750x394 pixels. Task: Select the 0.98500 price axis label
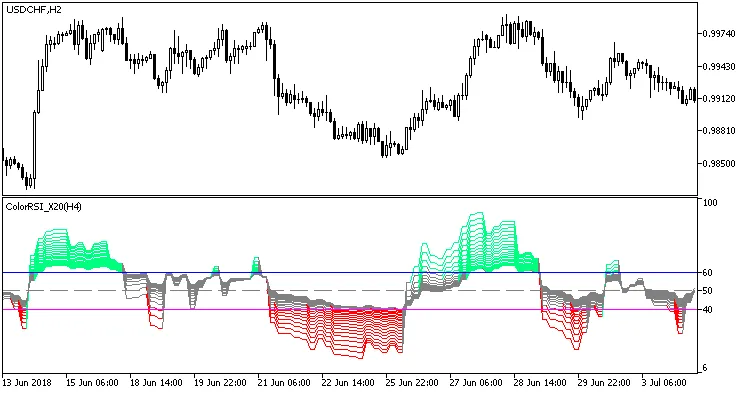[x=719, y=164]
